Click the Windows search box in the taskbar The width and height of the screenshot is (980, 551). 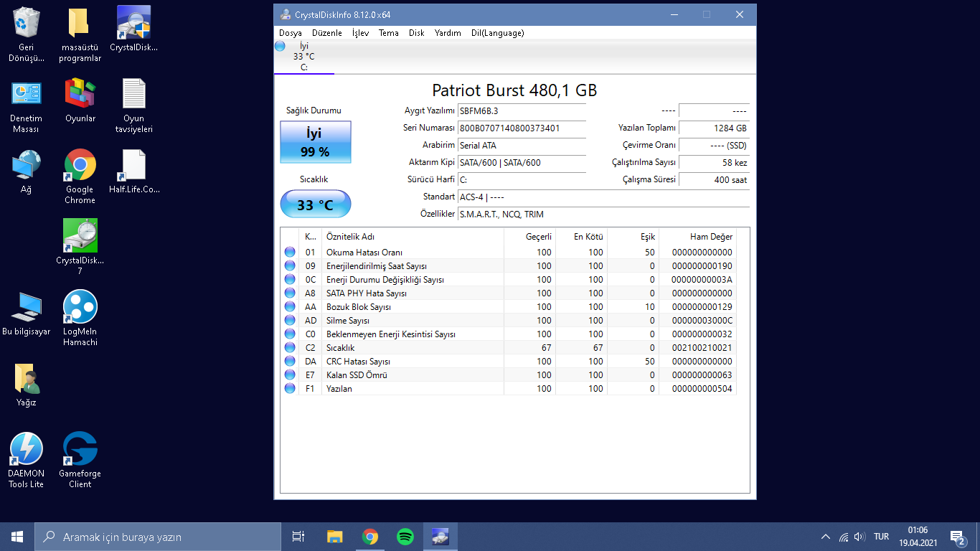158,537
